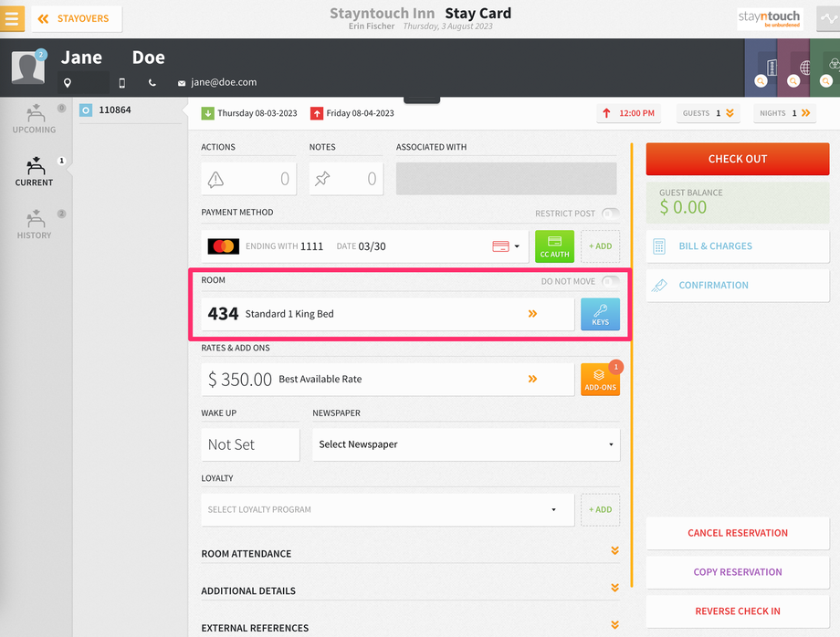This screenshot has width=840, height=637.
Task: Click the Associated With grey field
Action: 506,179
